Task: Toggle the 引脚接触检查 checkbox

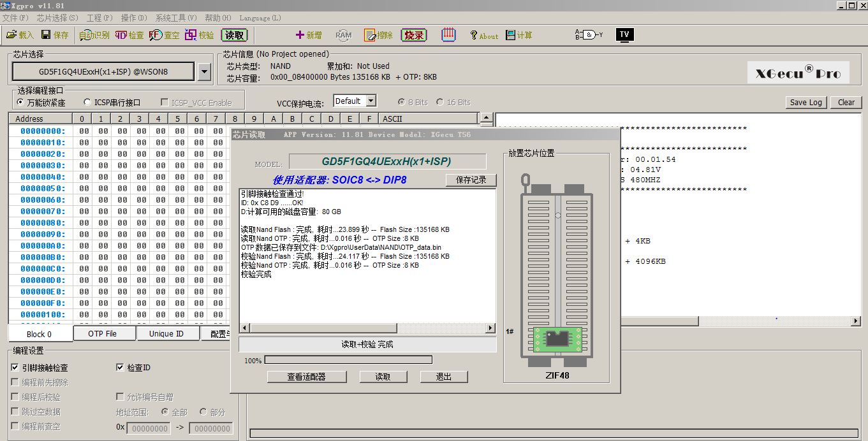Action: [15, 368]
